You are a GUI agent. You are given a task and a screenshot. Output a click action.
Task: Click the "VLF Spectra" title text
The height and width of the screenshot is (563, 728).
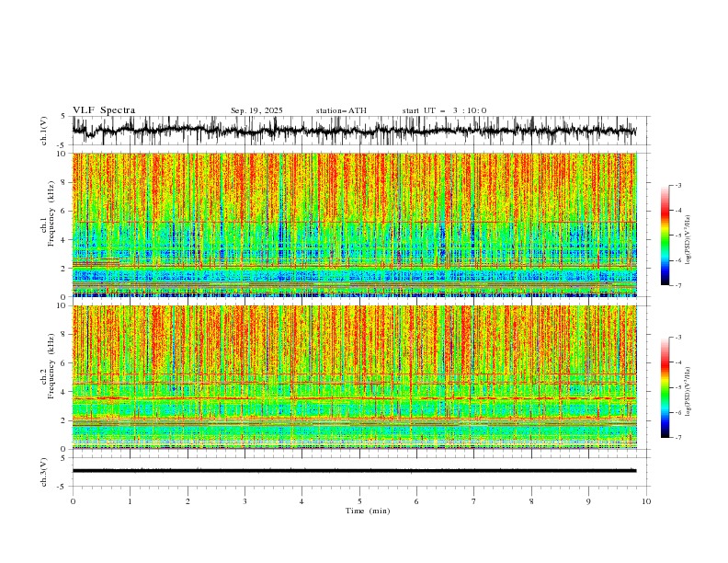(x=104, y=110)
